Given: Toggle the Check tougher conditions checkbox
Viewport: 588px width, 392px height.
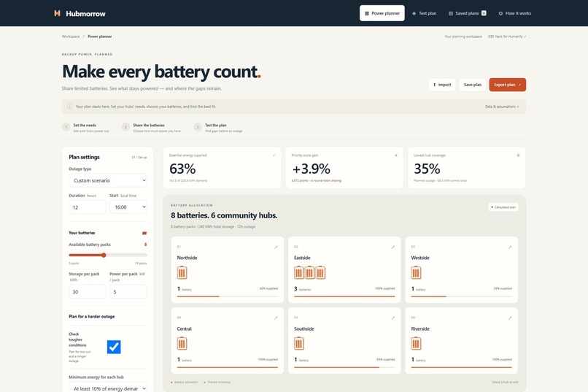Looking at the screenshot, I should [114, 347].
